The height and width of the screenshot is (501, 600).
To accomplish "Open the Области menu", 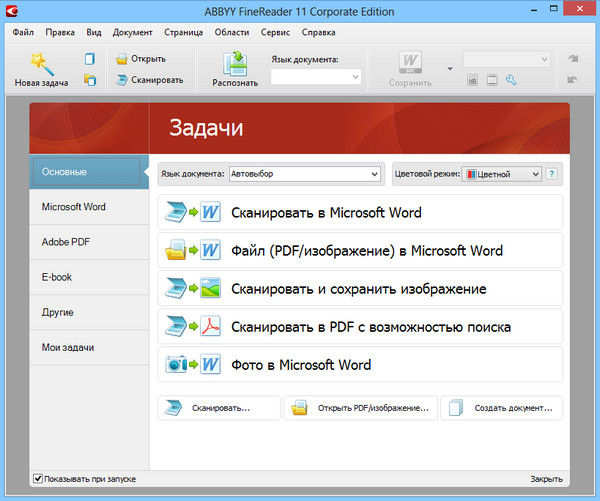I will click(x=232, y=32).
